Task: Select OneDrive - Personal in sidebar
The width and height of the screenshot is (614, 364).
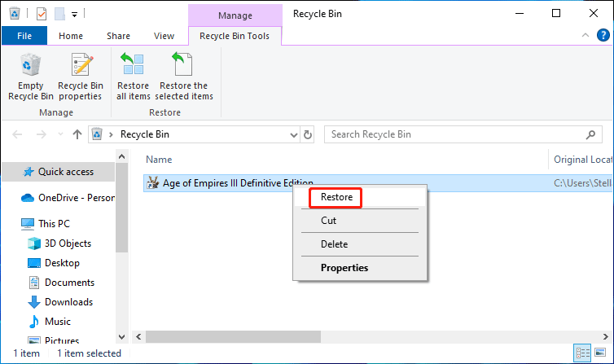Action: point(77,198)
